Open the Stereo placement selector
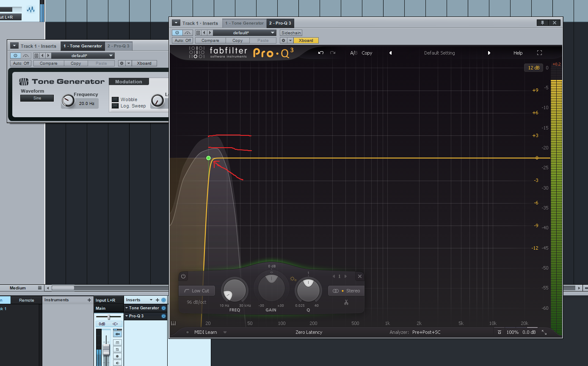This screenshot has width=588, height=366. coord(346,291)
